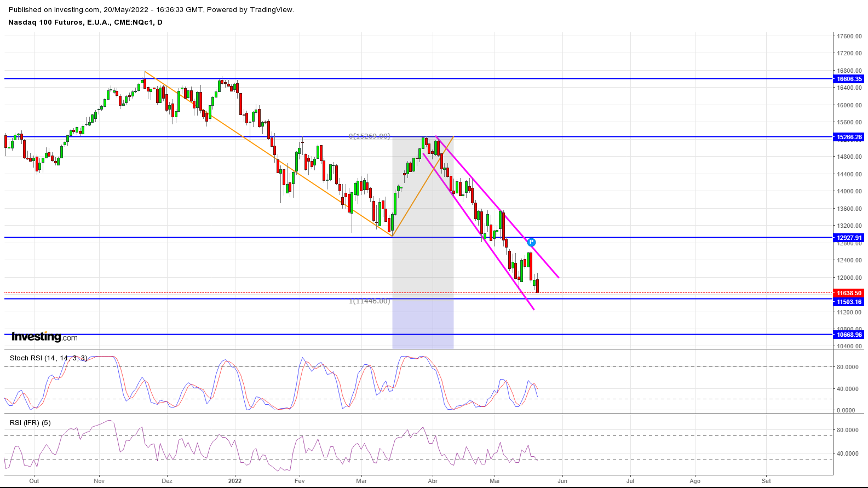Screen dimensions: 868x488
Task: Click the 2022 year label on time axis
Action: 235,481
